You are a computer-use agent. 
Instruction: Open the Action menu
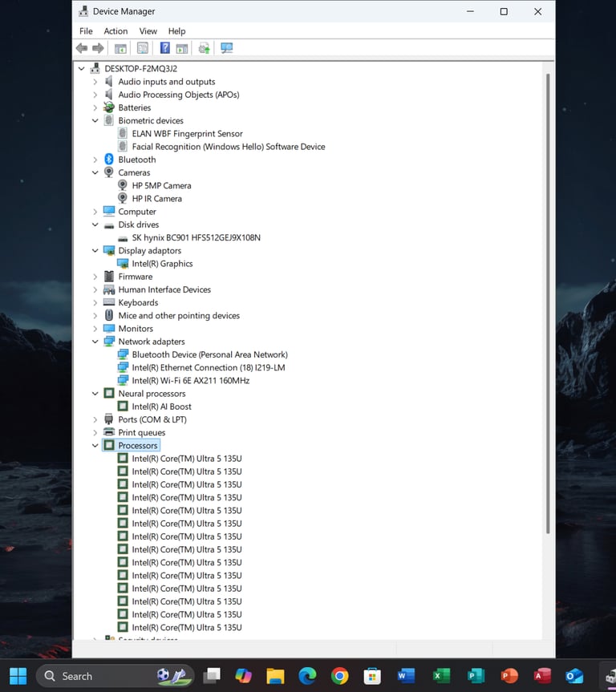click(115, 31)
